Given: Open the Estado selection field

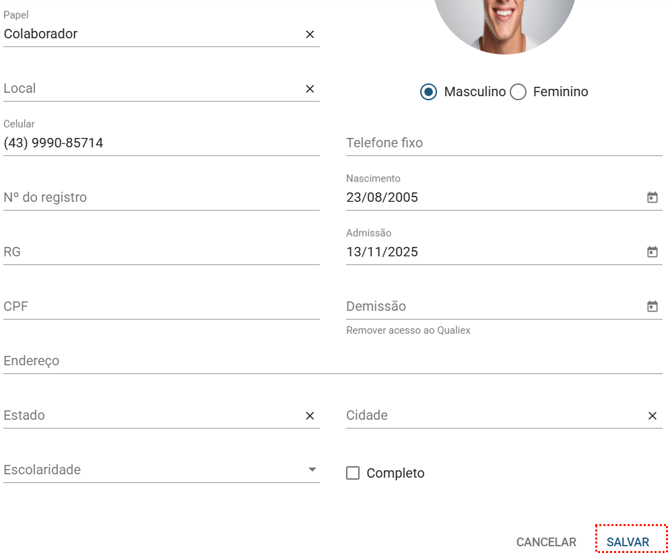Looking at the screenshot, I should click(150, 416).
